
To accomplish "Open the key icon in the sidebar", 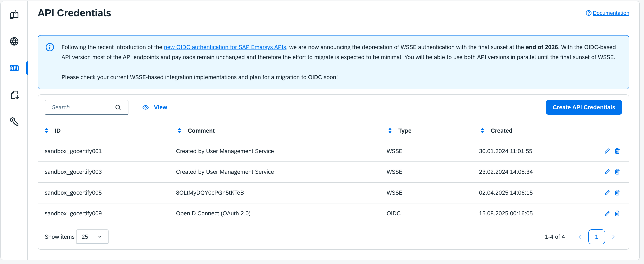I will click(x=14, y=122).
